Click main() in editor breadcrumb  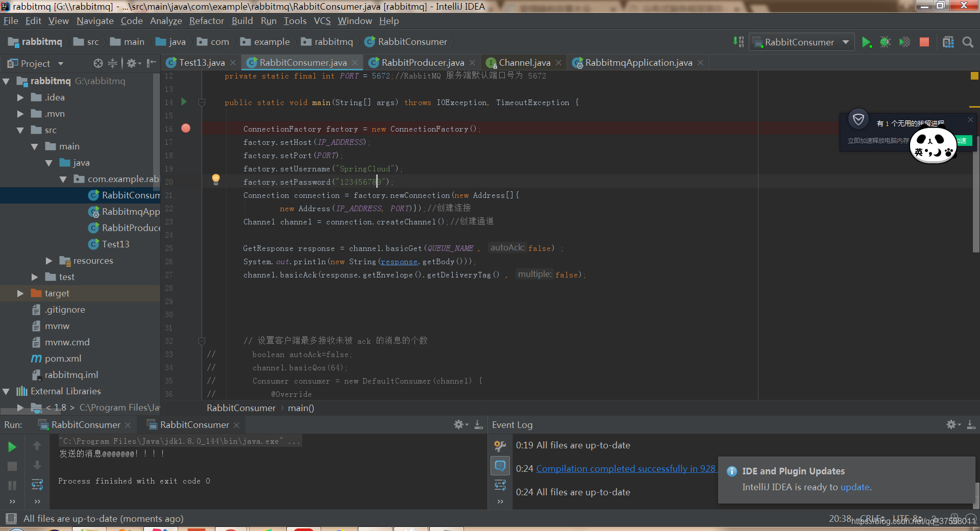pos(301,408)
